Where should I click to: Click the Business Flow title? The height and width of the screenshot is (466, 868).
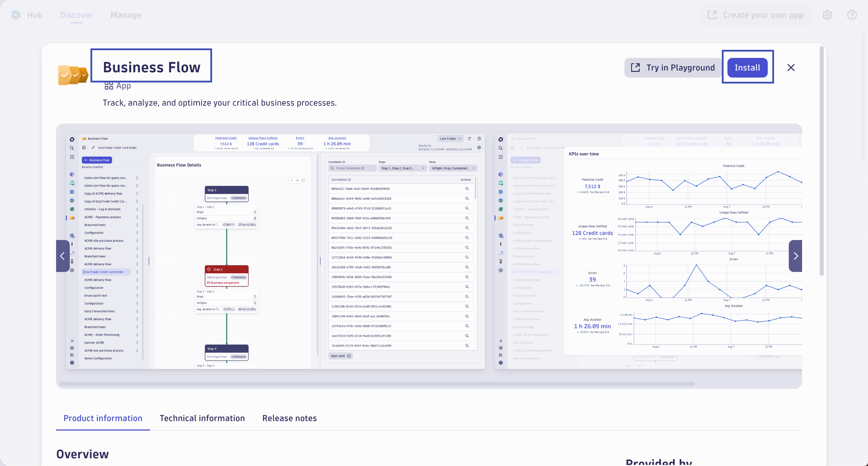(151, 67)
